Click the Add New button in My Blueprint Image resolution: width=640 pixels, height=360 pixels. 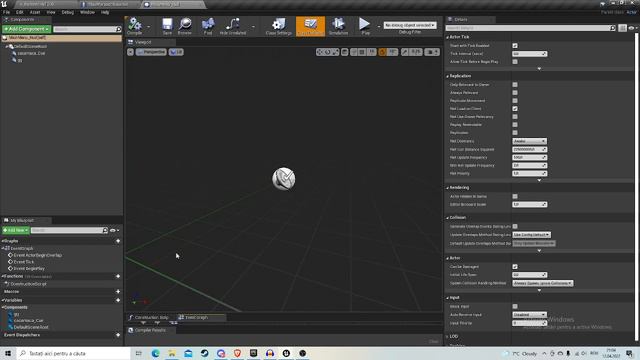pyautogui.click(x=16, y=230)
